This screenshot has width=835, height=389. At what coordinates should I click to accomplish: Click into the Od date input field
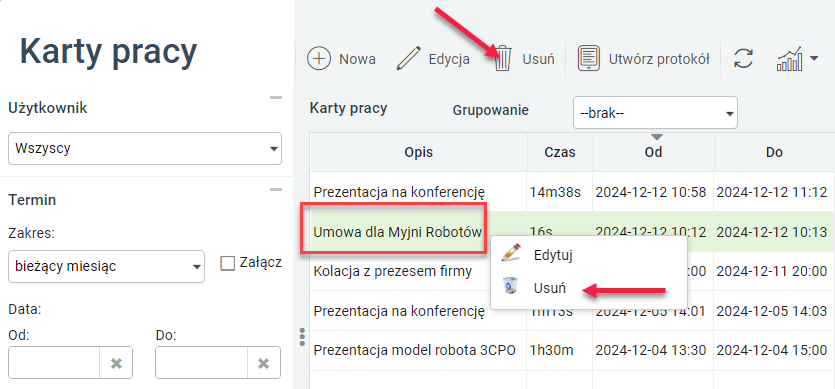[x=54, y=363]
